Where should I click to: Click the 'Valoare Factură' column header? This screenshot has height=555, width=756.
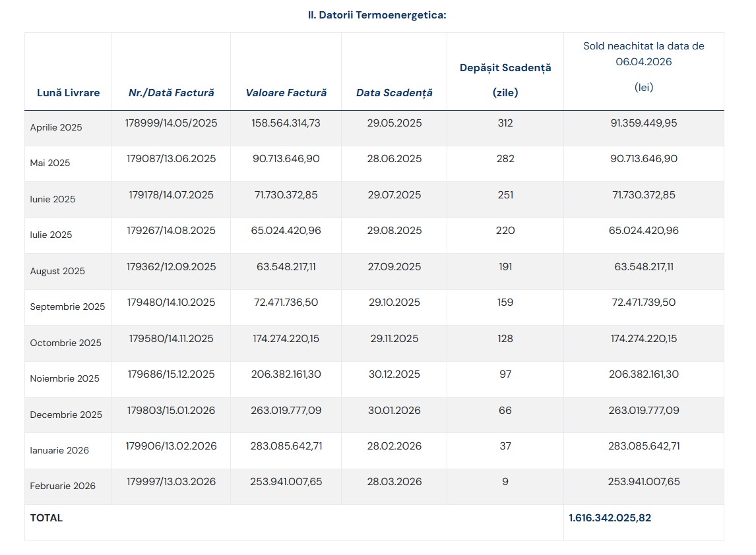(x=286, y=93)
